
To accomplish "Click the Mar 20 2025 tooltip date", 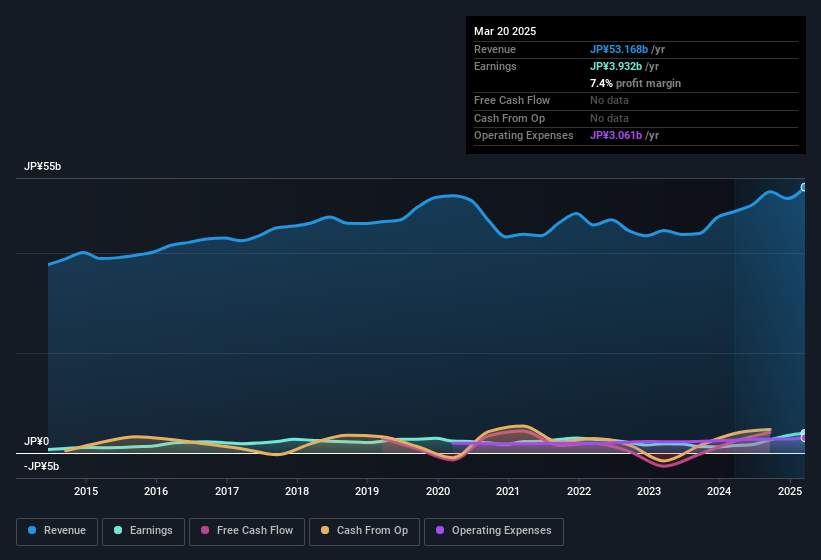I will pyautogui.click(x=505, y=31).
